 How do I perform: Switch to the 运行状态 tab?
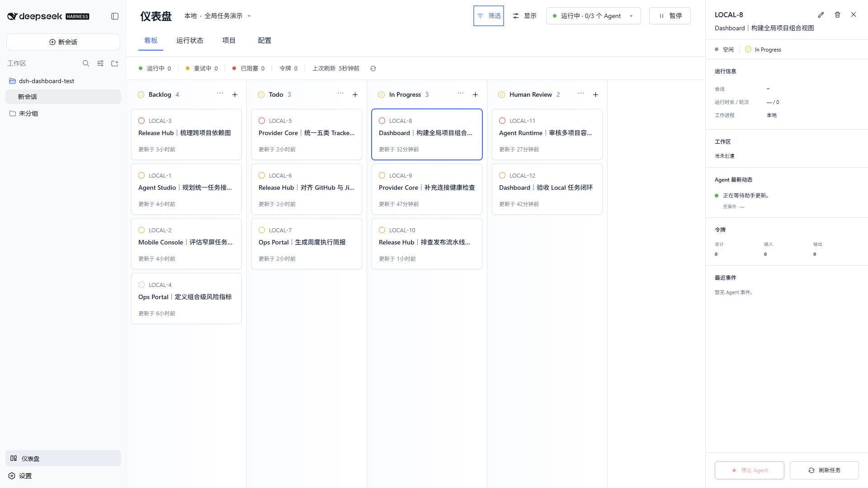190,41
